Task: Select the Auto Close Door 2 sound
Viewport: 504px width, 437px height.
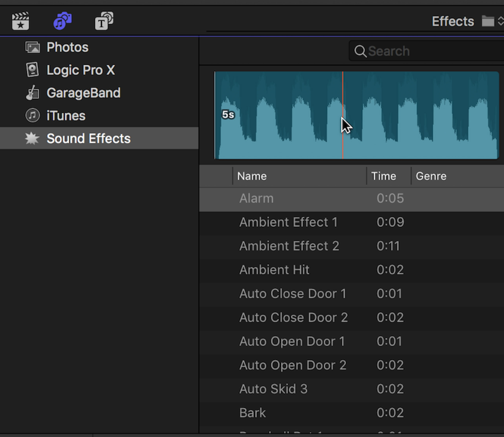Action: [x=293, y=317]
